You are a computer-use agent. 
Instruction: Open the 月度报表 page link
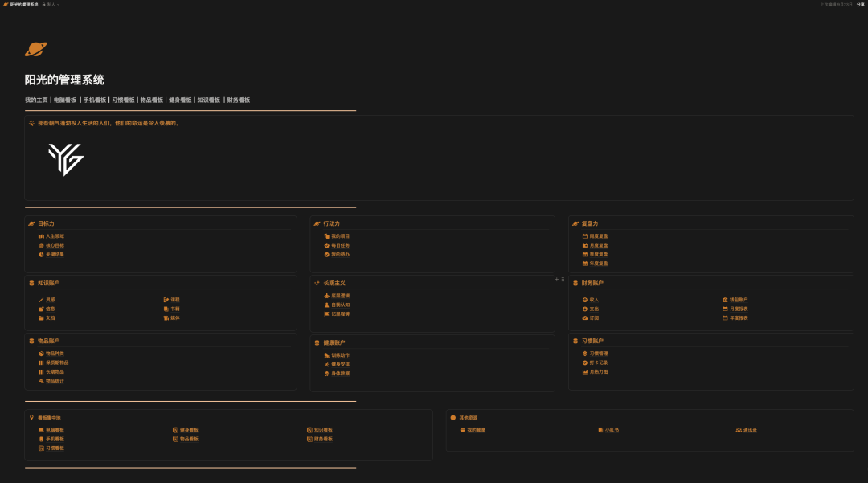click(739, 309)
